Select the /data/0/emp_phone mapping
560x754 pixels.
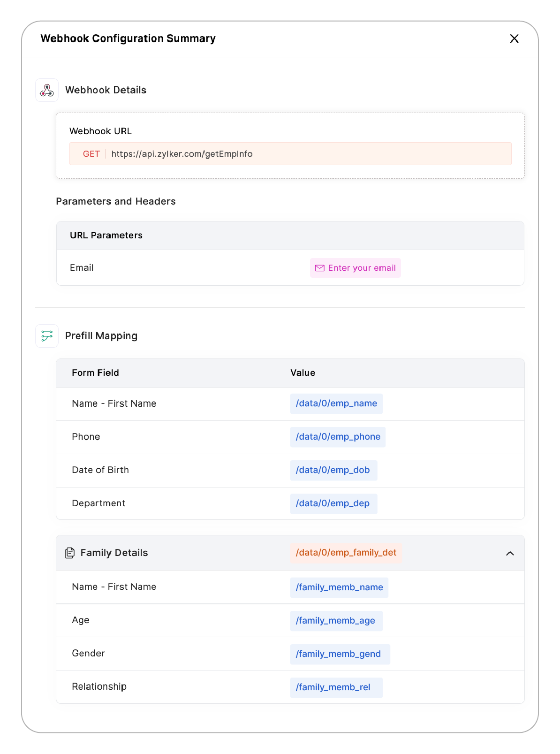click(338, 437)
